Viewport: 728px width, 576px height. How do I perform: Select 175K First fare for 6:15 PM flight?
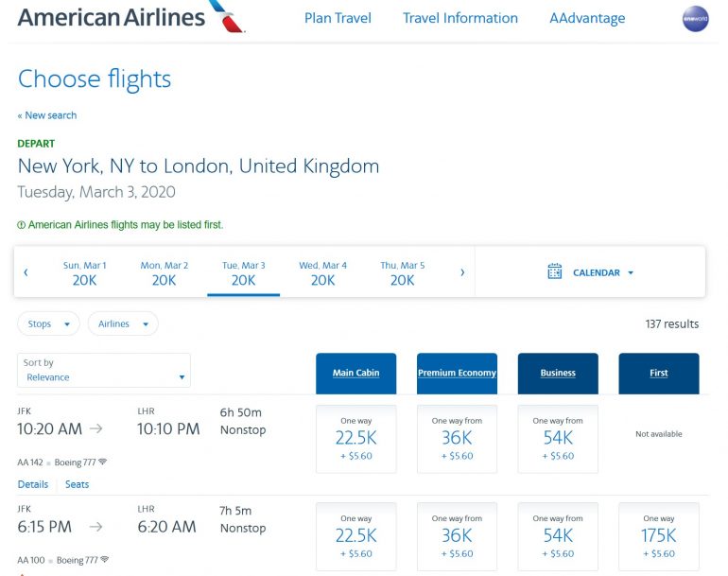[658, 536]
